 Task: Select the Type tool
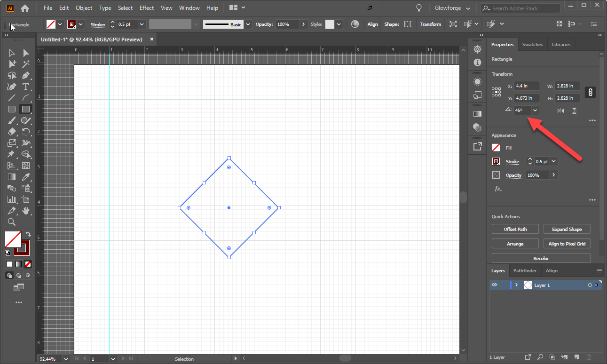[26, 87]
